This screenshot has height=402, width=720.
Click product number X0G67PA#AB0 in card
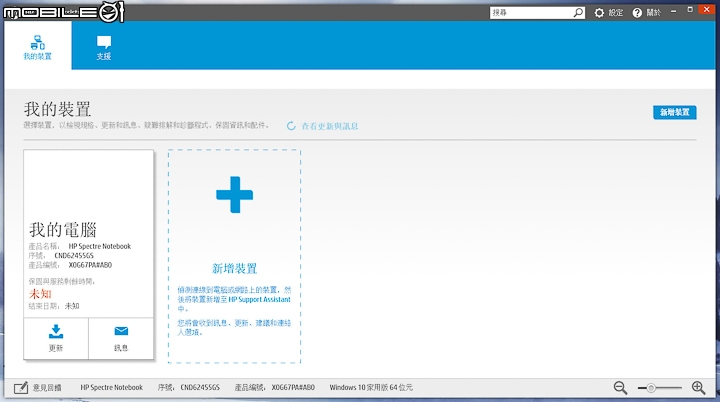[90, 265]
